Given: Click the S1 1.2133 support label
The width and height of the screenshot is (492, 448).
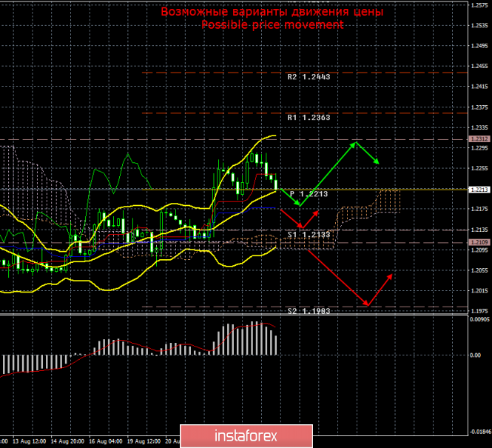Looking at the screenshot, I should click(309, 235).
